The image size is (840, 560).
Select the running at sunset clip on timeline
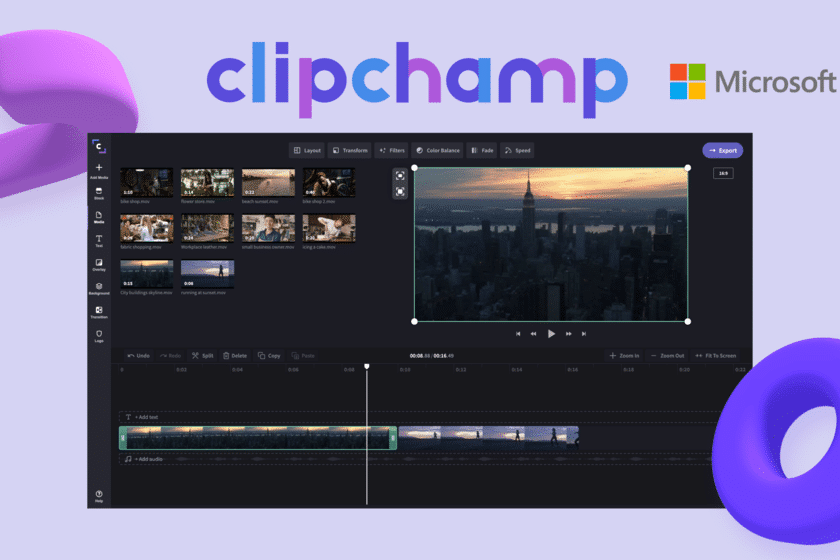coord(489,438)
